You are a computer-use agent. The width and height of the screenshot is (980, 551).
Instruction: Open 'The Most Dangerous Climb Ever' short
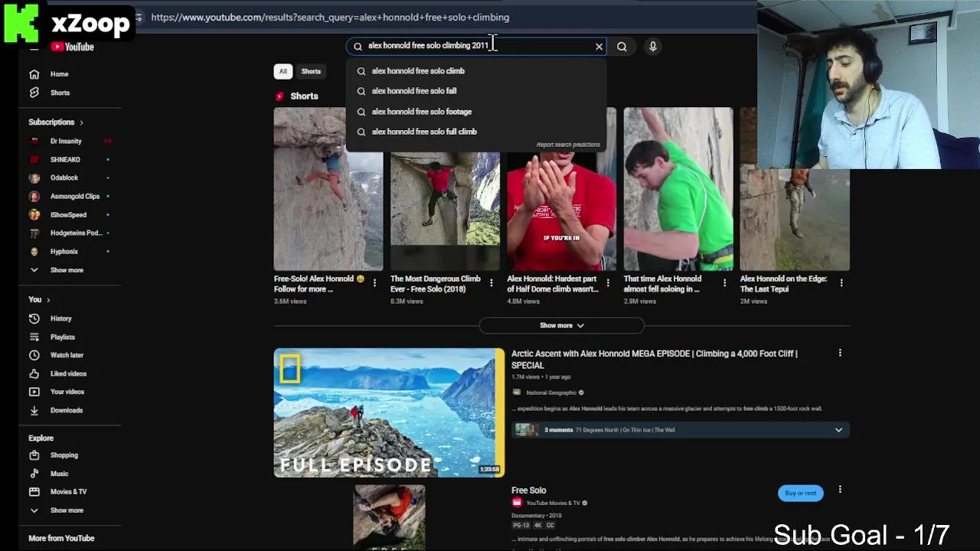445,211
